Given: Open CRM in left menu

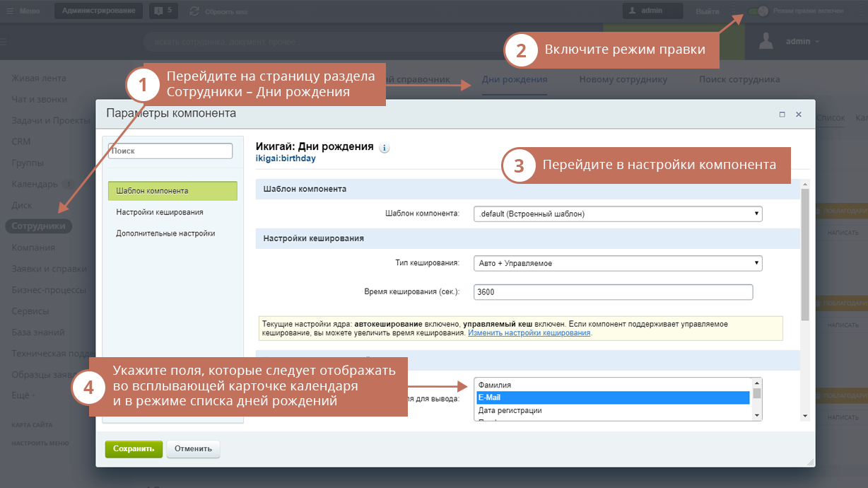Looking at the screenshot, I should 20,142.
